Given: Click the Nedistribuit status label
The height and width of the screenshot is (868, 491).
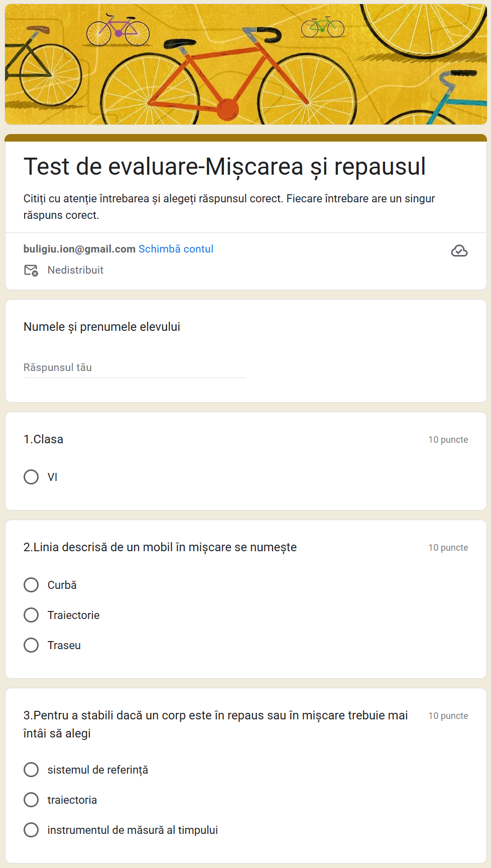Looking at the screenshot, I should pyautogui.click(x=75, y=270).
